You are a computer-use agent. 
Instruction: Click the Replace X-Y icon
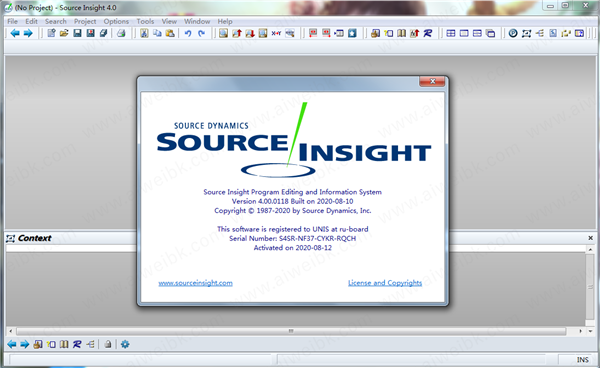pos(276,33)
